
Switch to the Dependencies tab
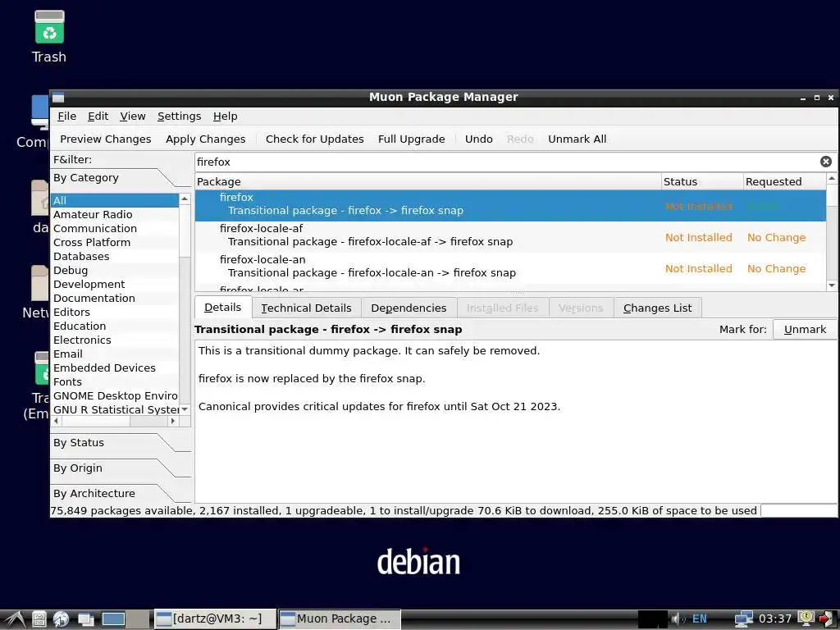(409, 308)
